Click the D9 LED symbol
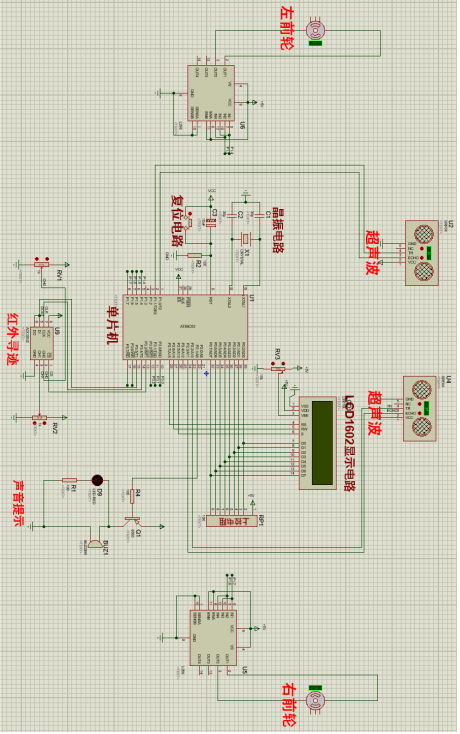The width and height of the screenshot is (460, 734). coord(97,480)
